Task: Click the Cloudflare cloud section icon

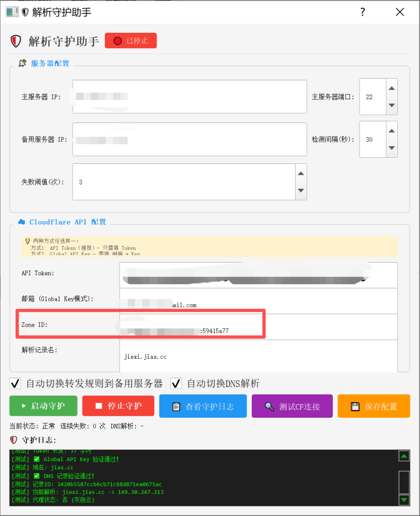Action: point(22,222)
